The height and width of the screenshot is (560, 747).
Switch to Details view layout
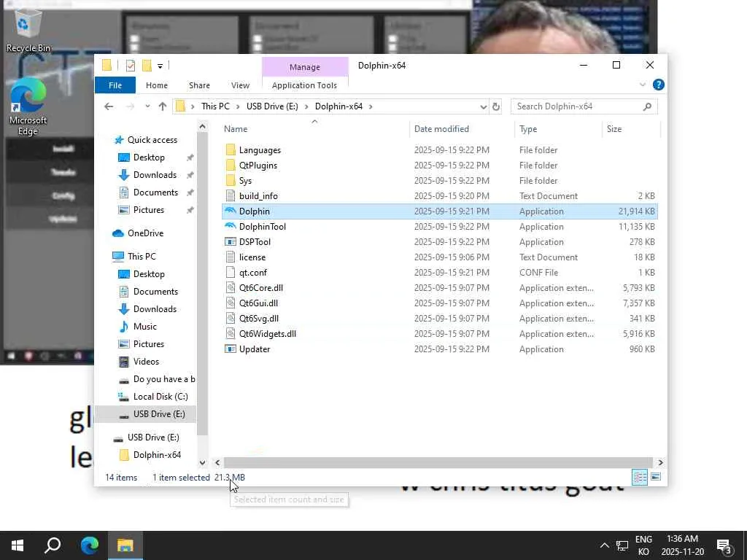point(640,477)
